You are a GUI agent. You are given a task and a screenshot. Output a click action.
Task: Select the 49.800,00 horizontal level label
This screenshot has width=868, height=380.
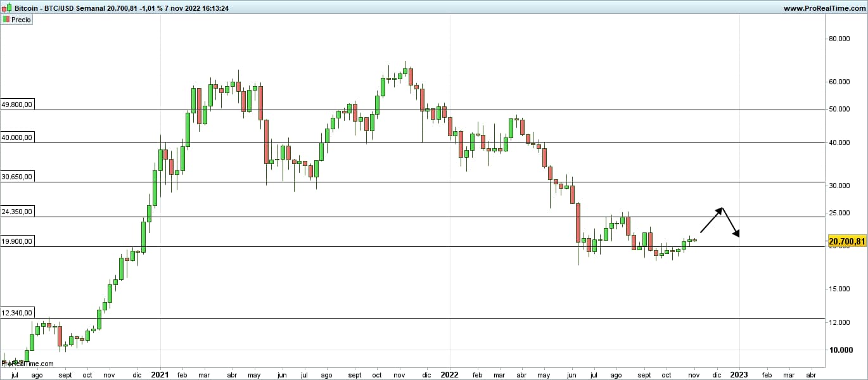click(17, 104)
